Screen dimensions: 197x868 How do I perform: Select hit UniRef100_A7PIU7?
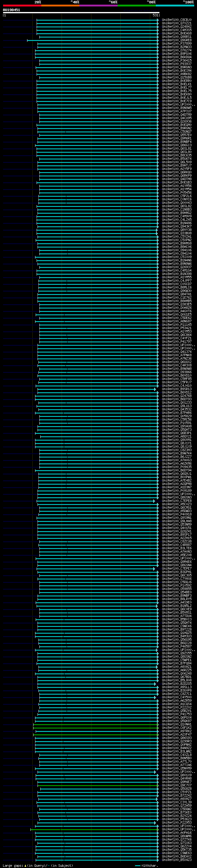coord(176,111)
